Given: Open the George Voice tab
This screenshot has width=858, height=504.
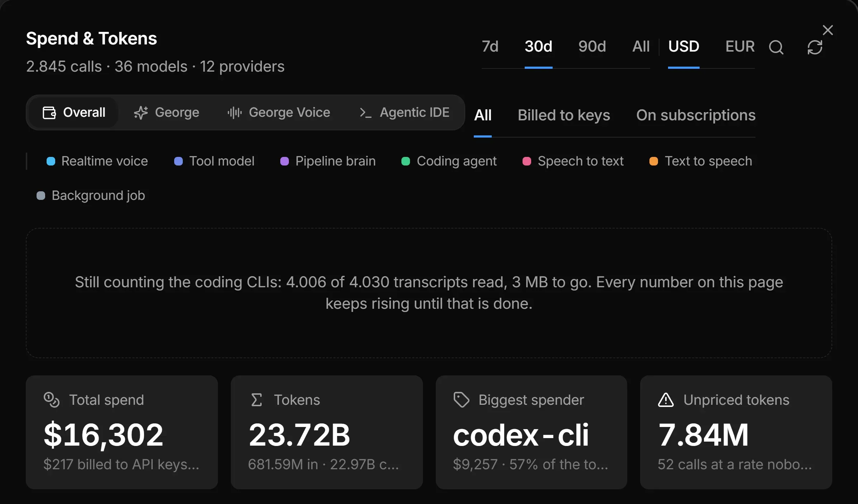Looking at the screenshot, I should (278, 112).
